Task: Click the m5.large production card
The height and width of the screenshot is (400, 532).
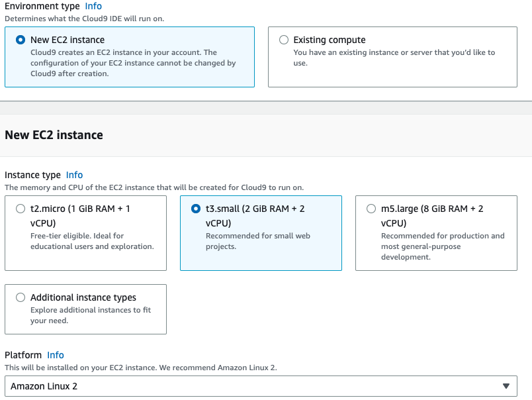Action: [437, 233]
